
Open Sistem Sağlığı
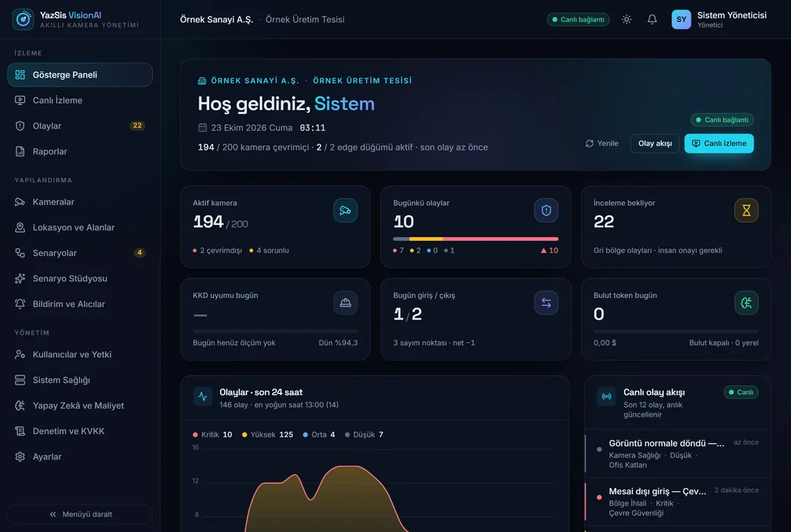(x=80, y=380)
